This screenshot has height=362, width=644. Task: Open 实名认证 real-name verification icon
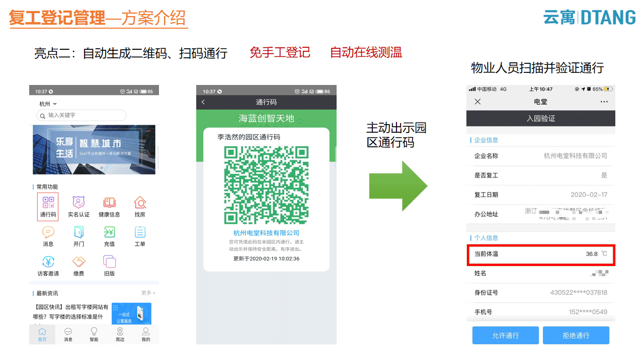tap(78, 206)
